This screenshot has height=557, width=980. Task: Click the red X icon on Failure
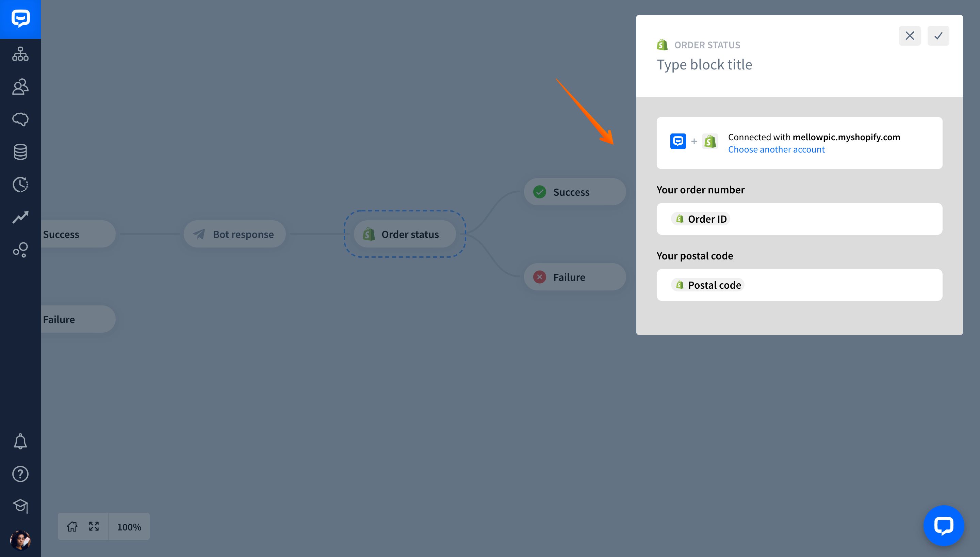[540, 276]
